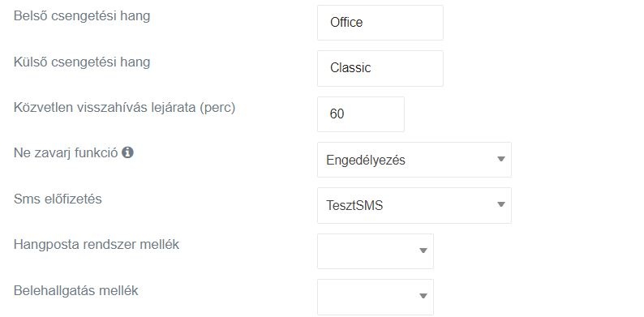Open the empty Hangposta rendszer mellék dropdown
Image resolution: width=644 pixels, height=317 pixels.
[x=376, y=251]
